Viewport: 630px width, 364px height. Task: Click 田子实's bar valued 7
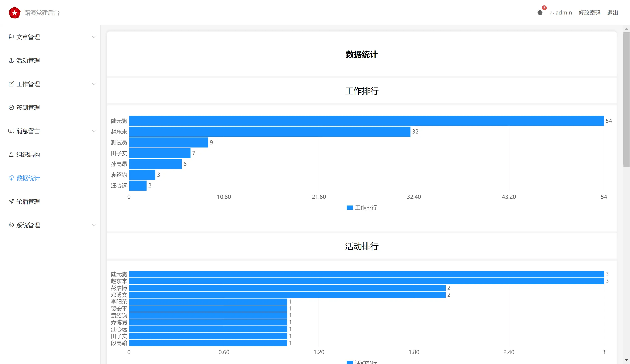[160, 153]
